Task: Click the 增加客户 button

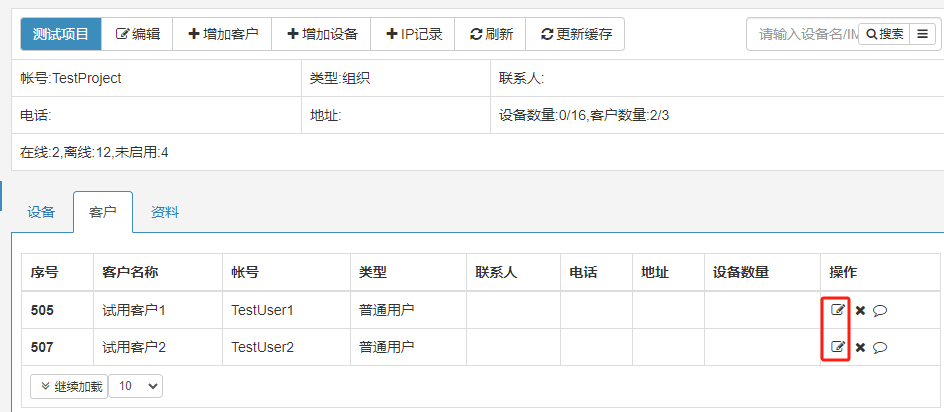Action: (222, 34)
